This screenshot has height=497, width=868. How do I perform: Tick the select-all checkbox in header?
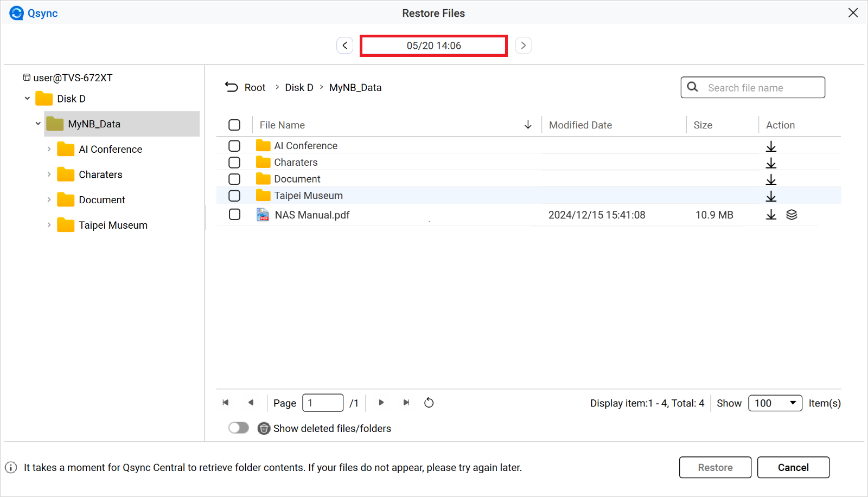tap(234, 125)
